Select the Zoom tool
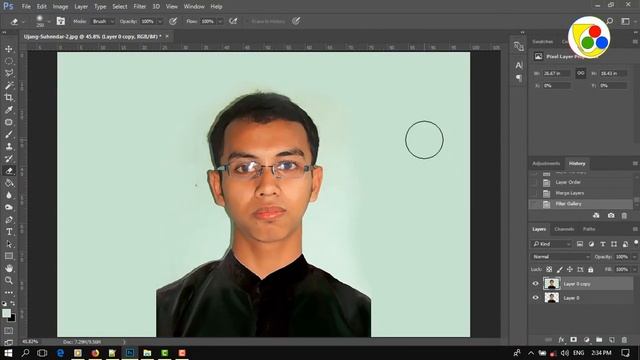The image size is (640, 360). [9, 280]
